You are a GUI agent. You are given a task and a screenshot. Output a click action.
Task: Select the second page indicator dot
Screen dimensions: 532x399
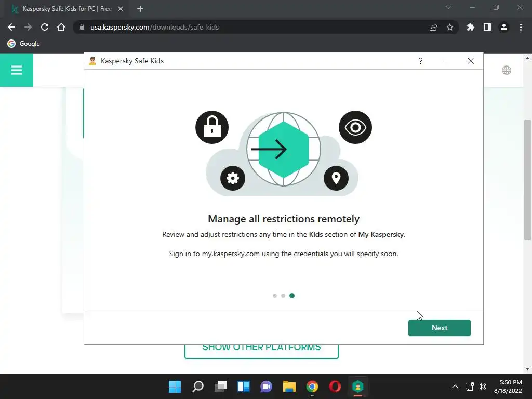[x=283, y=296]
